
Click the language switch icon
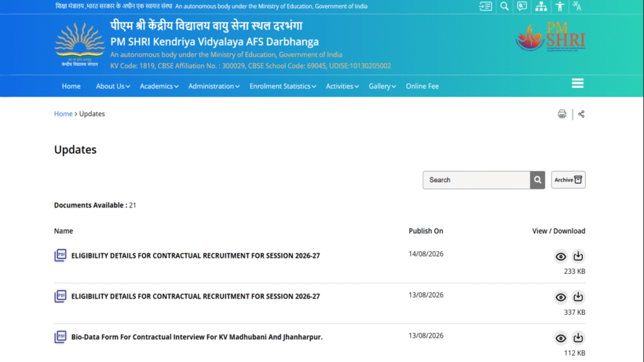(x=577, y=6)
